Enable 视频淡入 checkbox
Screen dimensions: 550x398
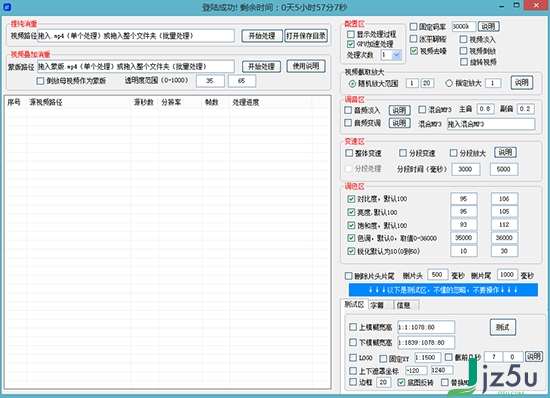(x=464, y=39)
